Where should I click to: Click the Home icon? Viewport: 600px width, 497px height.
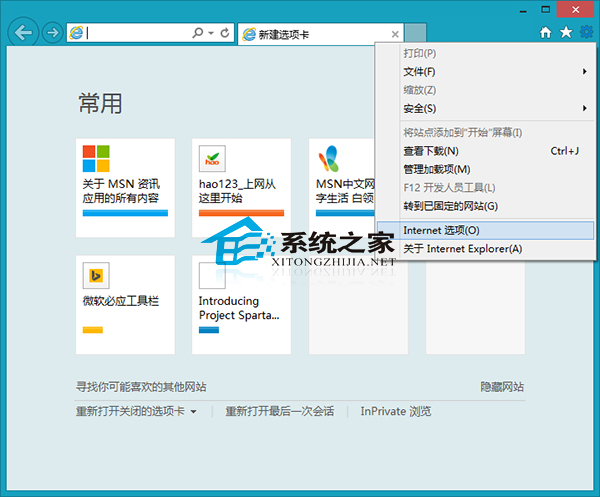(546, 33)
